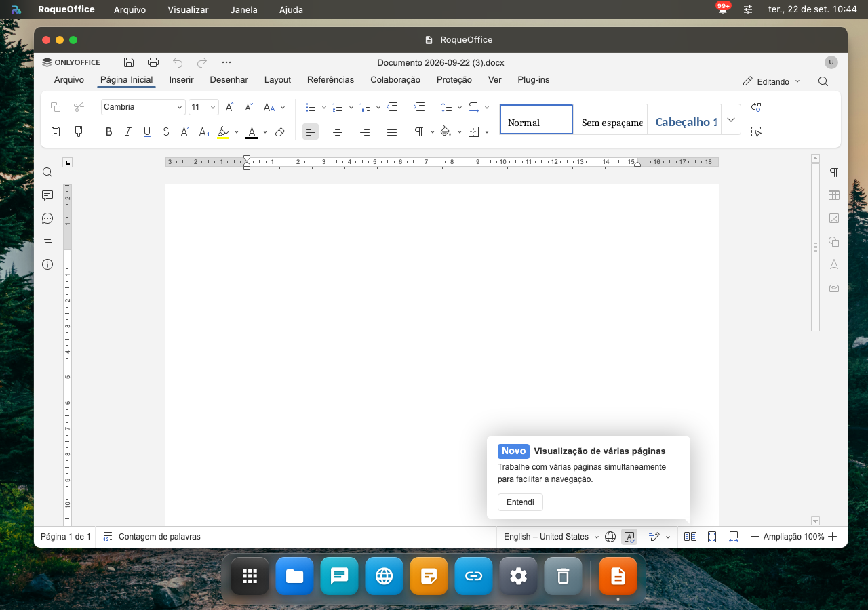Clear formatting with the eraser icon
This screenshot has width=868, height=610.
pyautogui.click(x=279, y=132)
